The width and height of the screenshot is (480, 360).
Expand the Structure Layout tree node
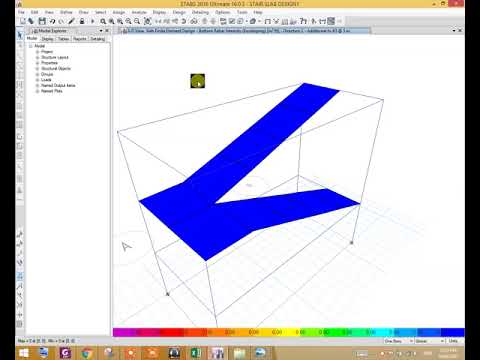pyautogui.click(x=37, y=57)
